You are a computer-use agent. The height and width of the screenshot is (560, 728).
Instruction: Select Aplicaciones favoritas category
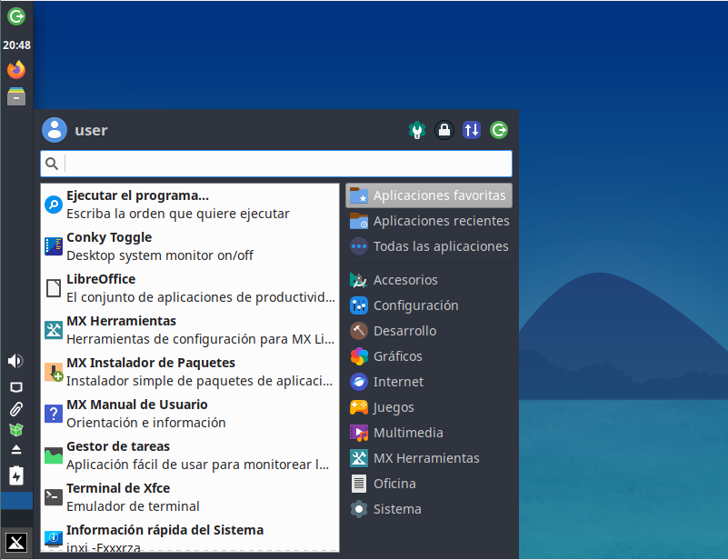(x=429, y=195)
